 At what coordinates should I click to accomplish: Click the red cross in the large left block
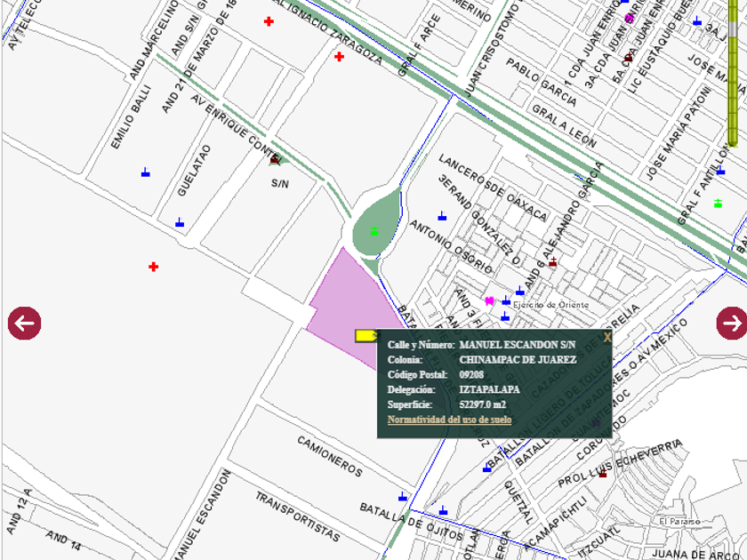[154, 267]
